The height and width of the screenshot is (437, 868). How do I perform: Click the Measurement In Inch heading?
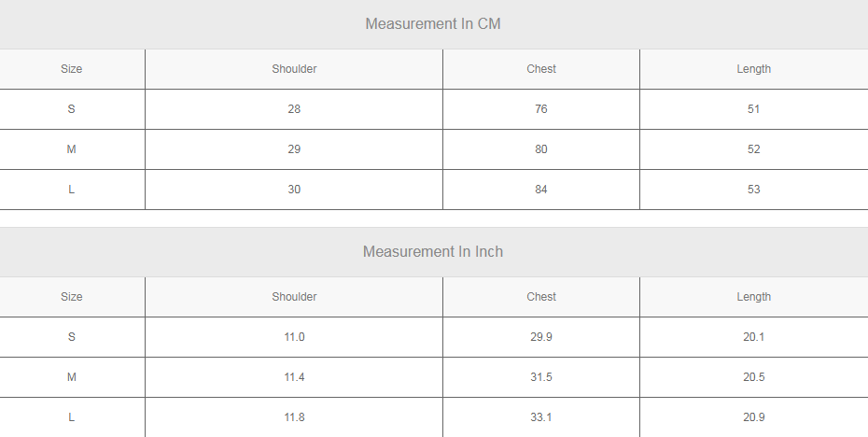click(433, 251)
